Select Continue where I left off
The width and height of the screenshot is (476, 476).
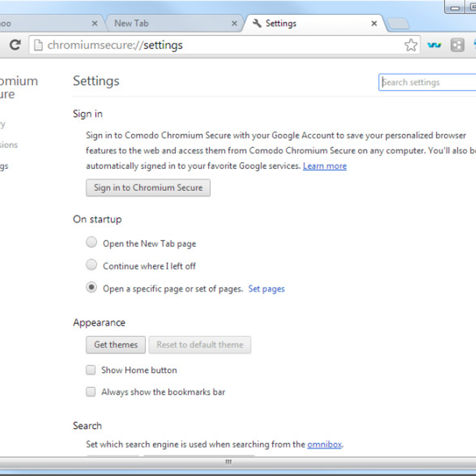pos(91,264)
